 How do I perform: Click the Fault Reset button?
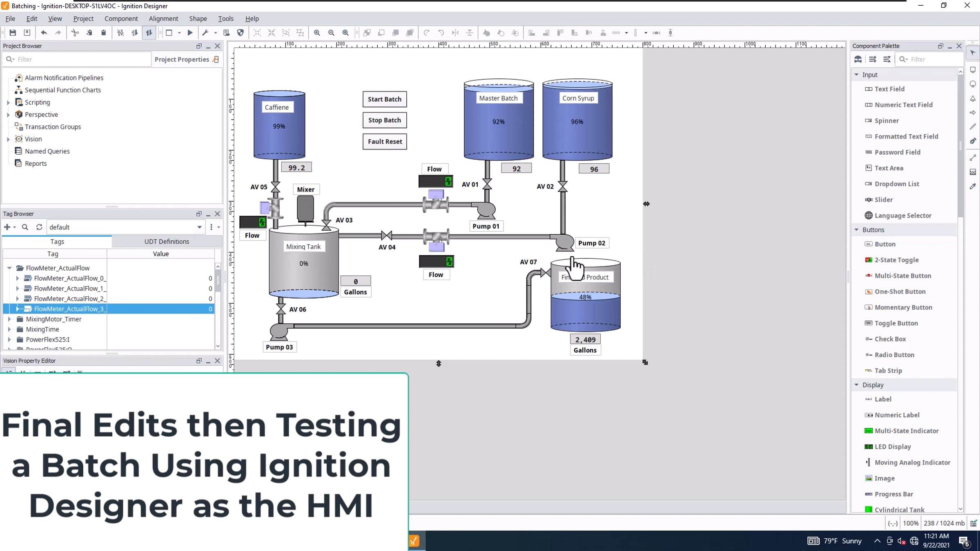click(x=384, y=142)
